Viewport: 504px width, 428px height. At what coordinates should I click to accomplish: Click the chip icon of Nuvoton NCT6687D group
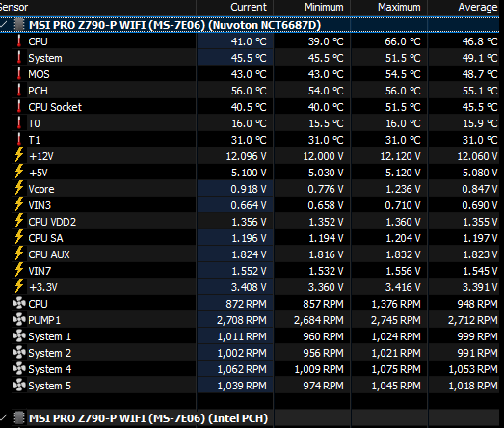19,25
